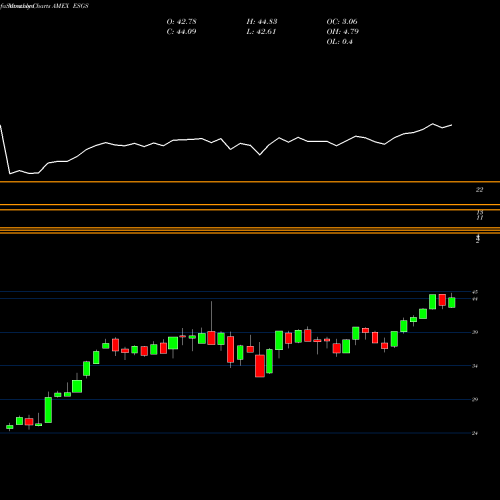This screenshot has height=500, width=500.
Task: Click the large red candle at the chart's lowest dip
Action: tap(260, 366)
